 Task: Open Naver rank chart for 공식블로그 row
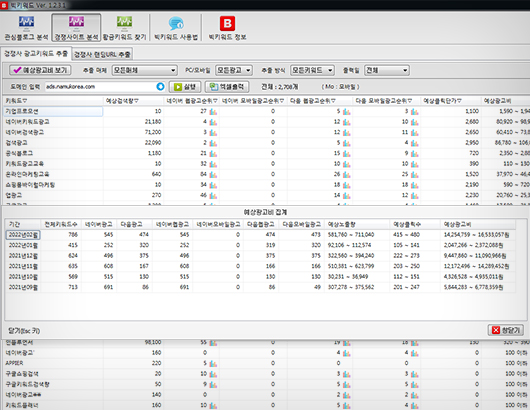pos(213,153)
